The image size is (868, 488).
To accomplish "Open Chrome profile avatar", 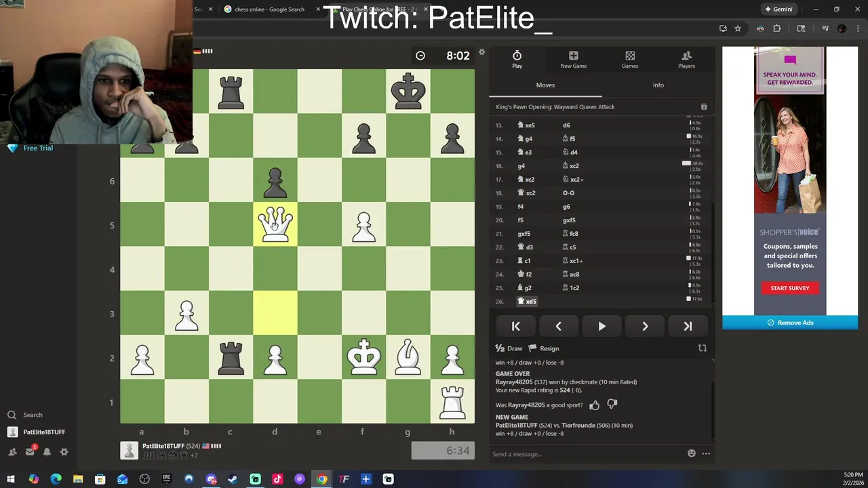I will click(x=842, y=28).
